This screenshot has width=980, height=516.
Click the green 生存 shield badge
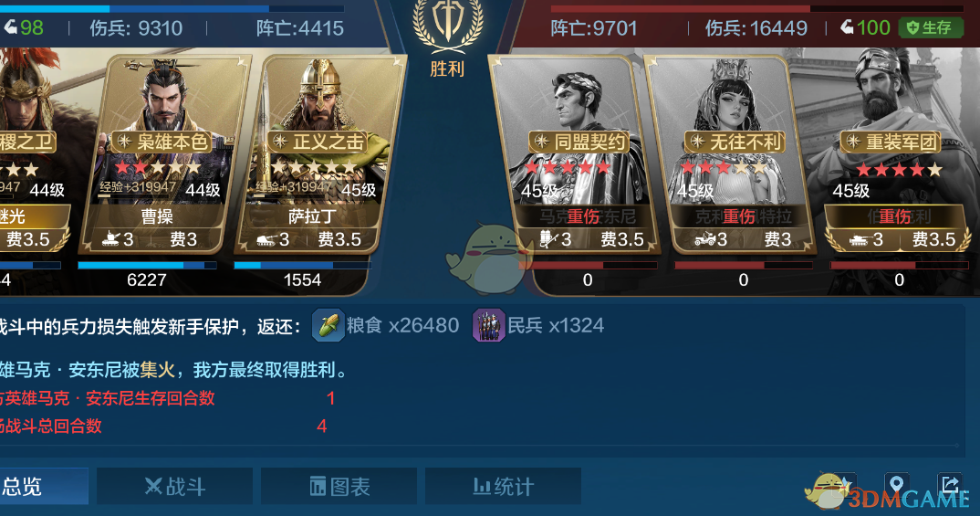point(931,27)
